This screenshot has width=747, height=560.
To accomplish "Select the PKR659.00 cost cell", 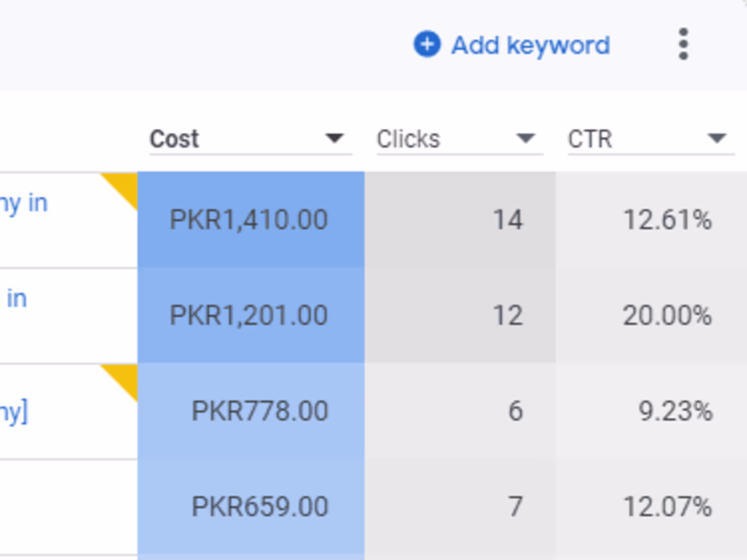I will 259,507.
